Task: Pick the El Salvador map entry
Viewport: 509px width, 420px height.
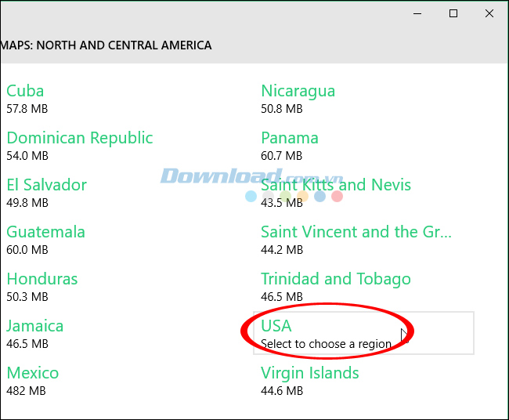Action: tap(47, 185)
